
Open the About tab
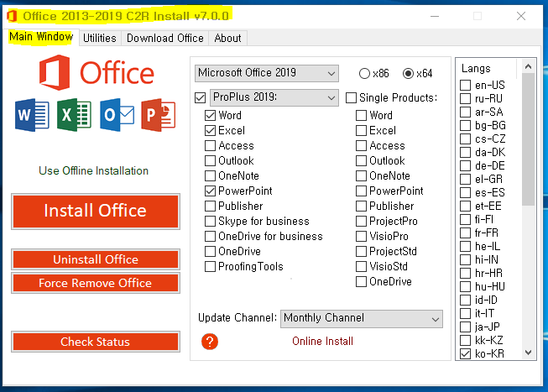(x=228, y=38)
